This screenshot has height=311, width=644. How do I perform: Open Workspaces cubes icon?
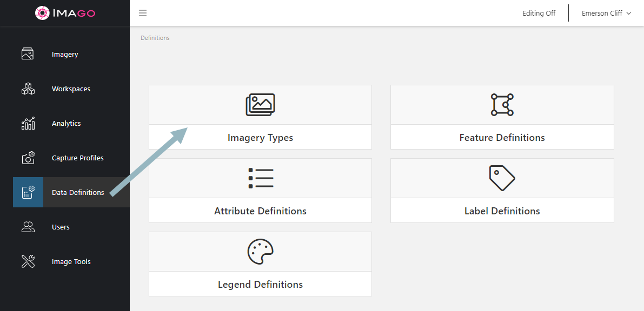pos(28,89)
